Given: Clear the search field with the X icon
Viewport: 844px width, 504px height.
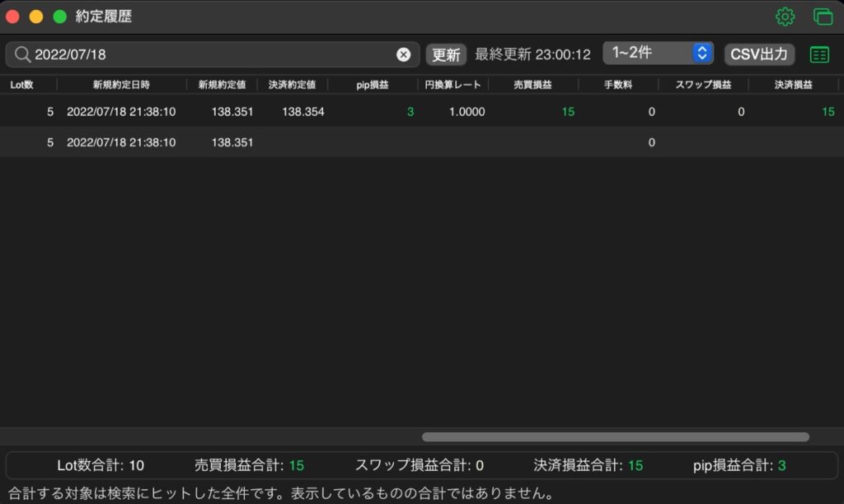Looking at the screenshot, I should point(403,54).
